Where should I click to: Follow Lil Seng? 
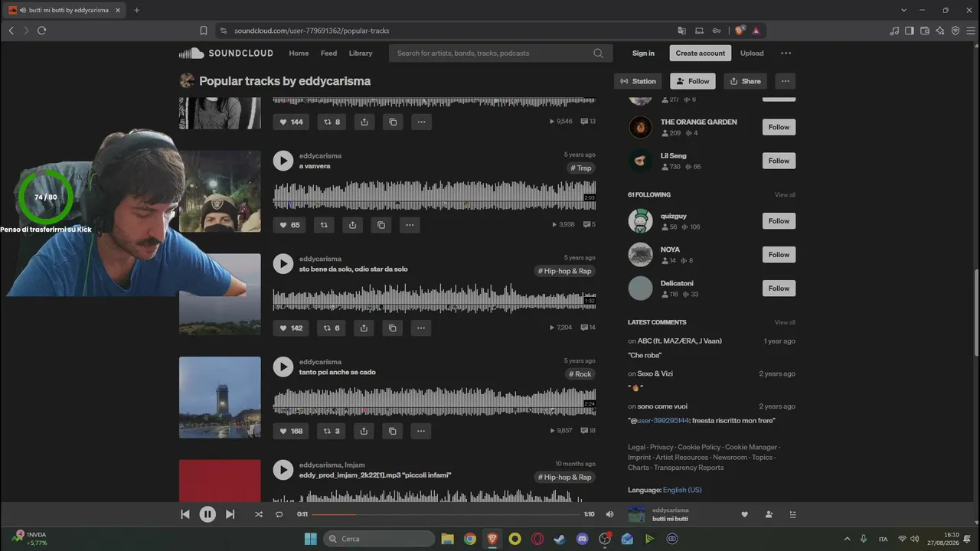(x=779, y=161)
